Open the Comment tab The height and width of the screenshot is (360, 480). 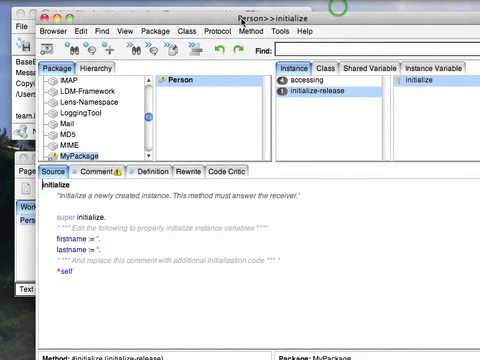[x=97, y=172]
